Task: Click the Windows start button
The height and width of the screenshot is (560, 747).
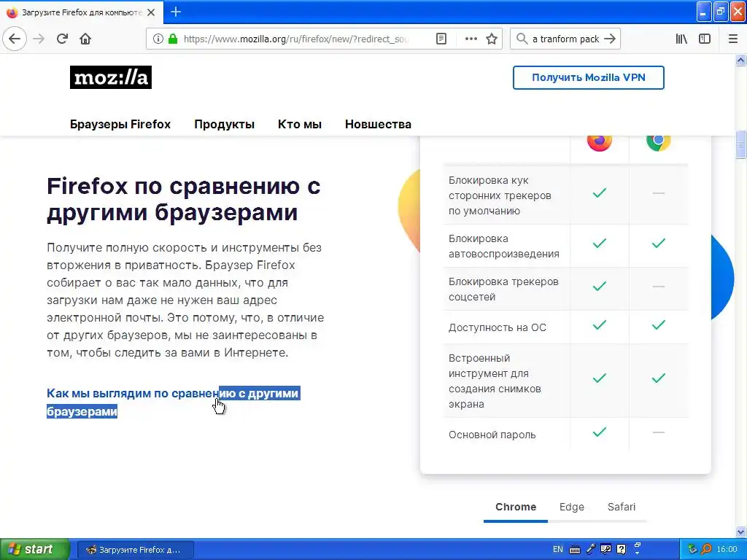Action: click(x=34, y=550)
